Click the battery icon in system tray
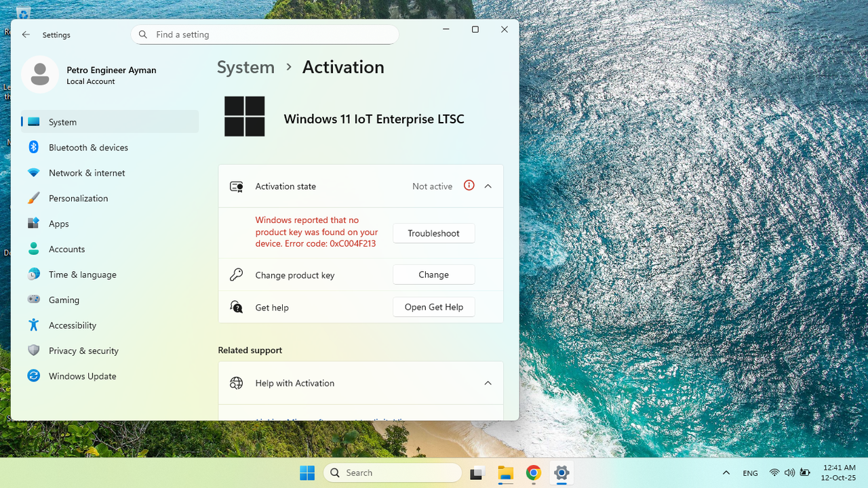The width and height of the screenshot is (868, 488). click(806, 472)
